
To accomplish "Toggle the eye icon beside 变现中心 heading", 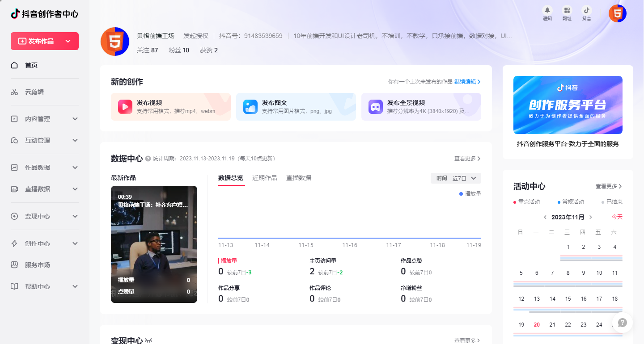I will tap(148, 341).
